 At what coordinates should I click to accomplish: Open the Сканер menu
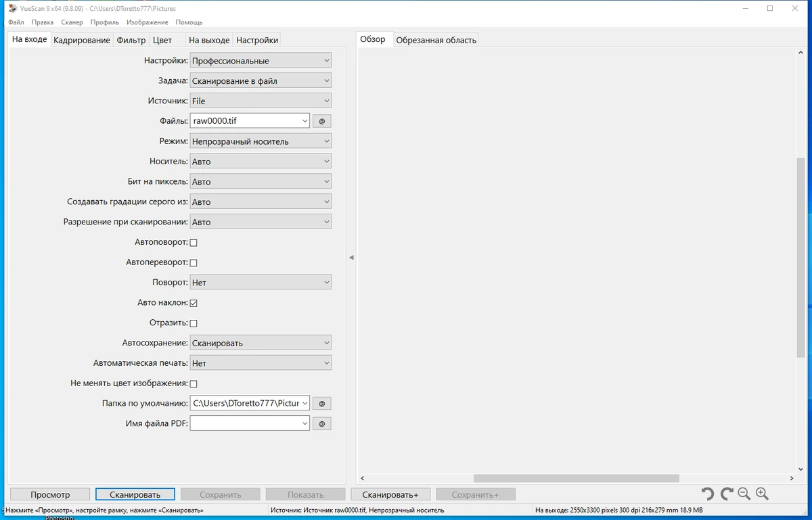point(72,22)
